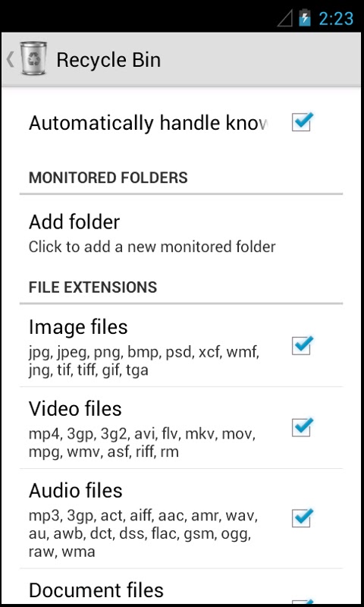Tap the 2:23 clock in status bar

tap(336, 18)
